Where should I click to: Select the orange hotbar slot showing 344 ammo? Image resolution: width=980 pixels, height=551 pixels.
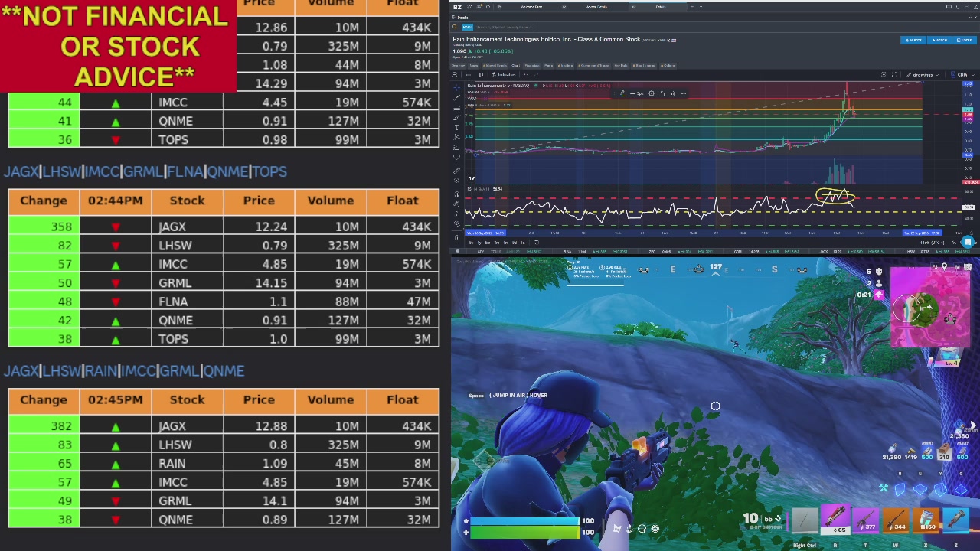tap(896, 520)
